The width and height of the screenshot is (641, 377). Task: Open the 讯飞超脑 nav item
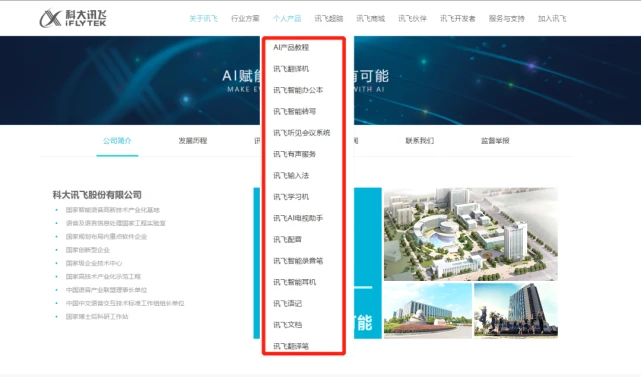[329, 18]
